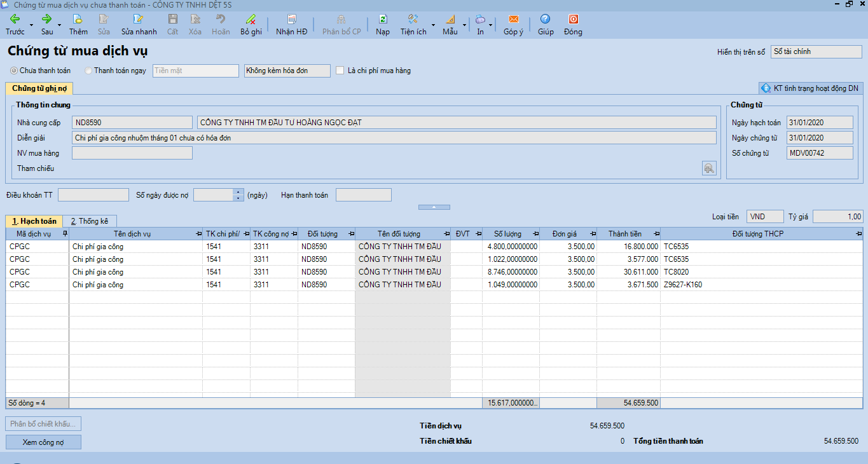Click the Tỷ giá exchange rate field
This screenshot has height=464, width=868.
(x=838, y=217)
